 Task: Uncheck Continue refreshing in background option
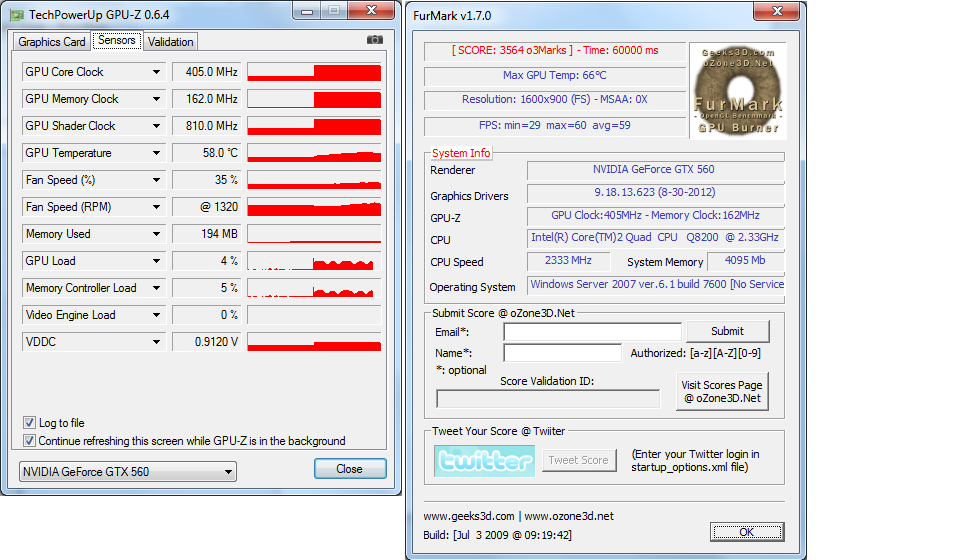29,440
